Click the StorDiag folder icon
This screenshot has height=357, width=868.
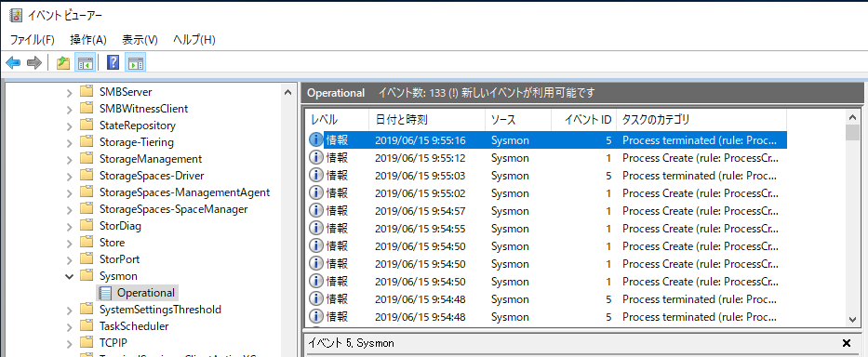pyautogui.click(x=87, y=226)
